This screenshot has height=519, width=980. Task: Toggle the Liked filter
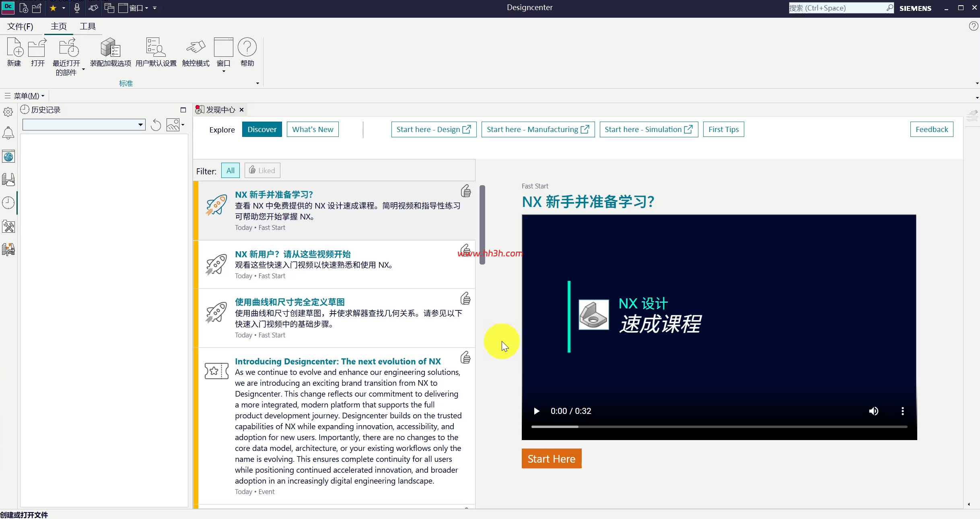[x=262, y=170]
